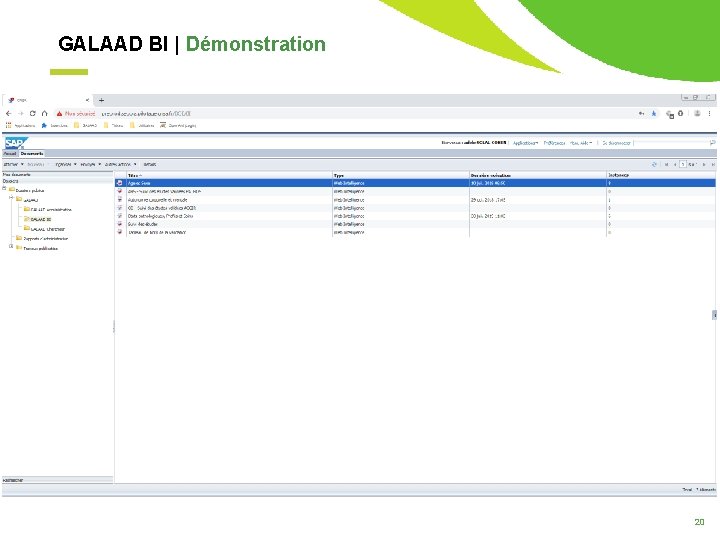This screenshot has height=540, width=720.
Task: Close the current browser tab
Action: pyautogui.click(x=87, y=100)
